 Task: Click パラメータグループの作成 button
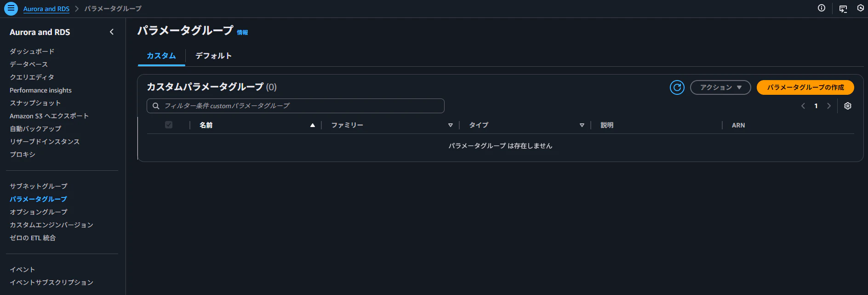coord(805,87)
